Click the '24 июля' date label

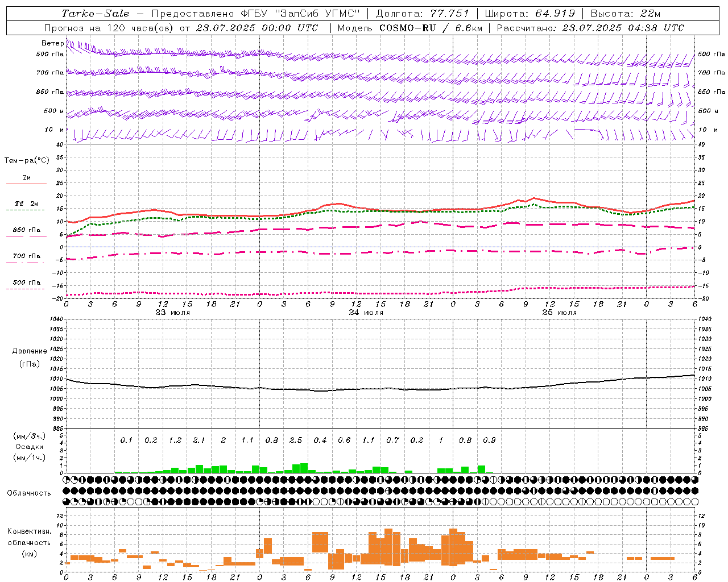click(x=366, y=313)
